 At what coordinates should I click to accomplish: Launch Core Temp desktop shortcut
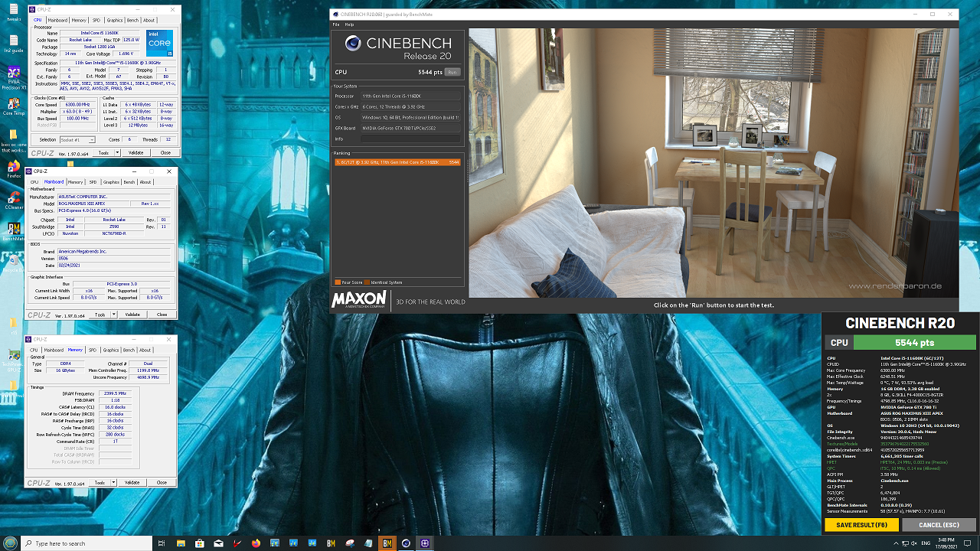[13, 106]
